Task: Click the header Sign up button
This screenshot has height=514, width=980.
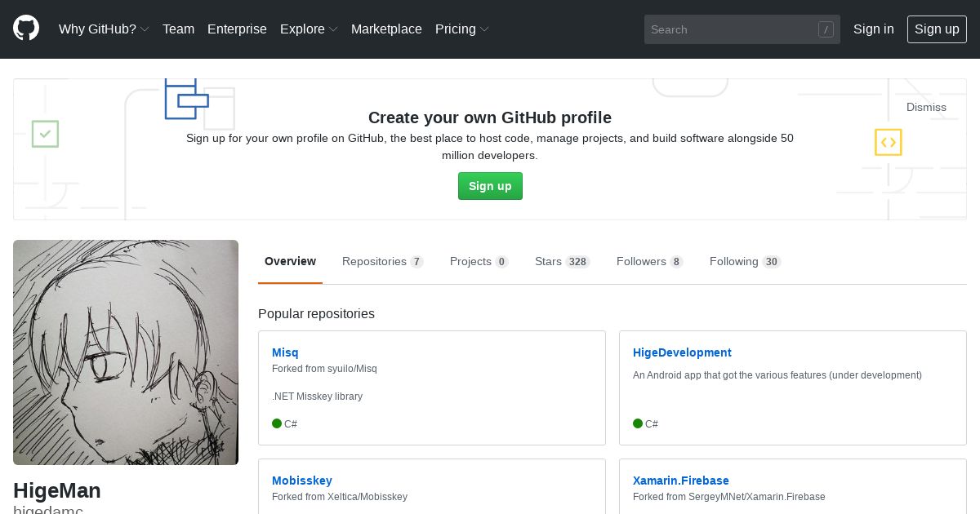Action: (937, 29)
